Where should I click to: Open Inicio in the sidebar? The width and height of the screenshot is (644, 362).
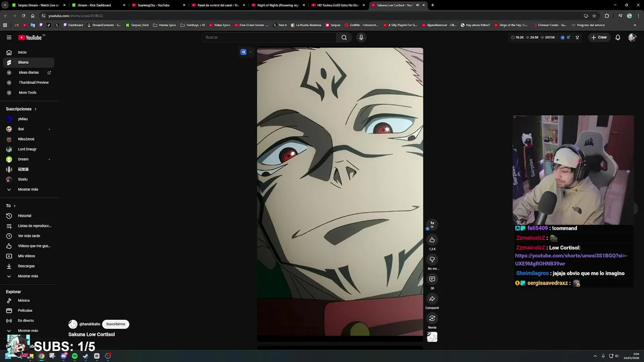[x=29, y=52]
